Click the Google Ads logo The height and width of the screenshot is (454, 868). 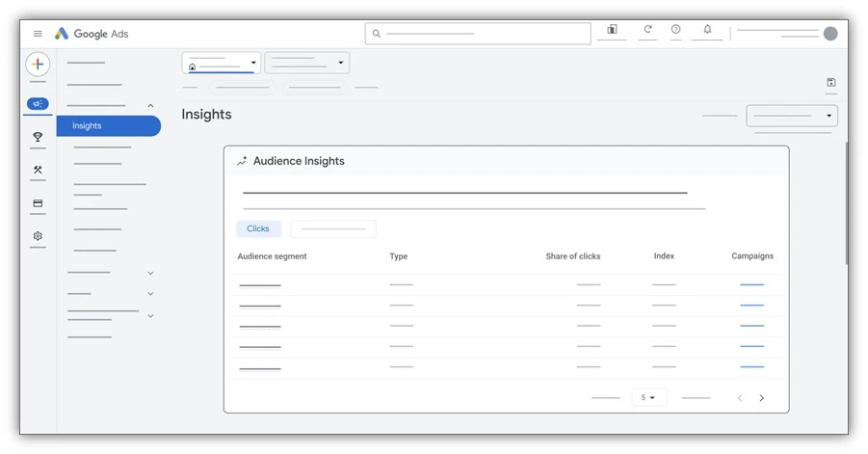click(x=92, y=34)
